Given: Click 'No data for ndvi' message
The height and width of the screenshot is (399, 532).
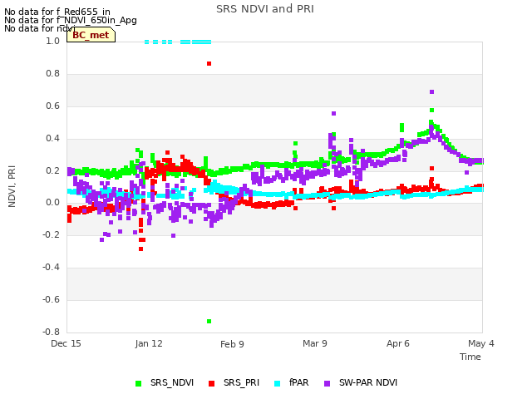Looking at the screenshot, I should tap(40, 28).
